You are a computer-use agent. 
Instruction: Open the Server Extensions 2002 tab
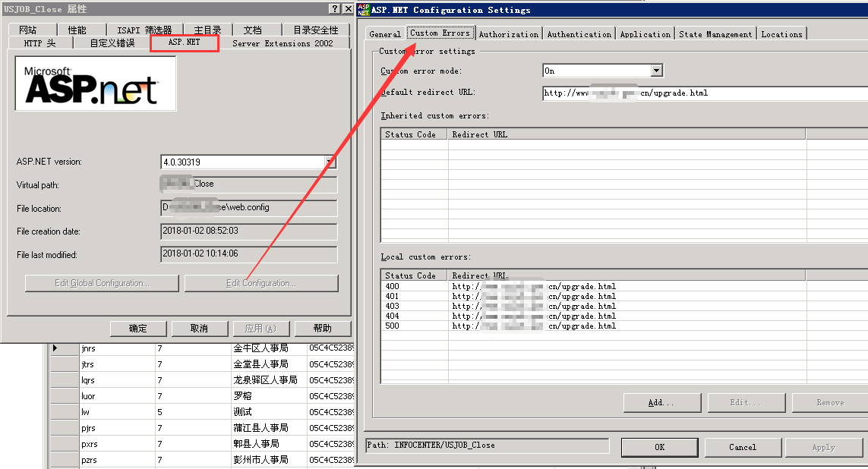pyautogui.click(x=282, y=43)
